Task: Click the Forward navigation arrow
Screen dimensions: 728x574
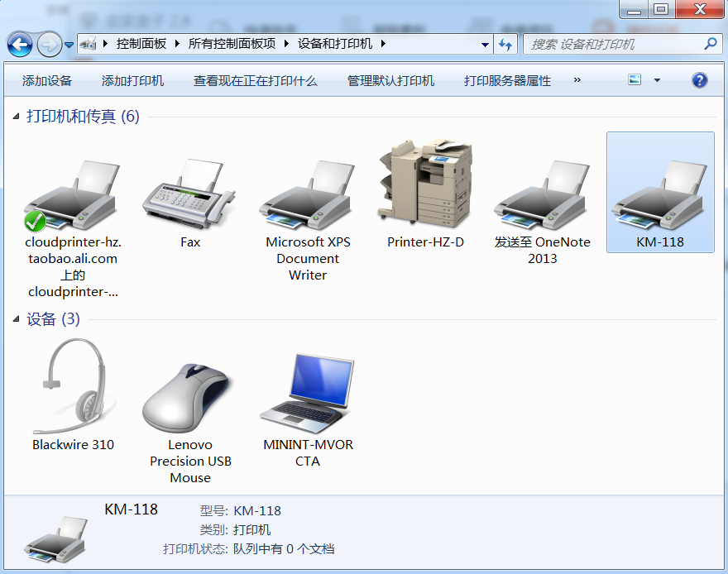Action: pyautogui.click(x=49, y=45)
